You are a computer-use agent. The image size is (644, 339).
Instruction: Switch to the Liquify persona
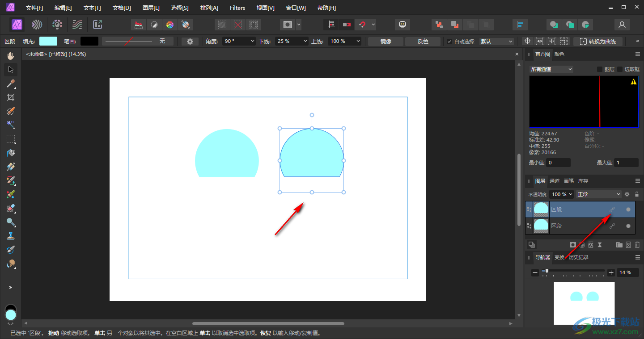37,25
